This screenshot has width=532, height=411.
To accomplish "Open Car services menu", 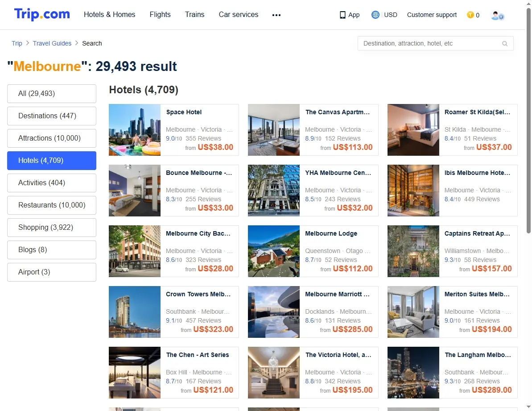I will pos(239,15).
